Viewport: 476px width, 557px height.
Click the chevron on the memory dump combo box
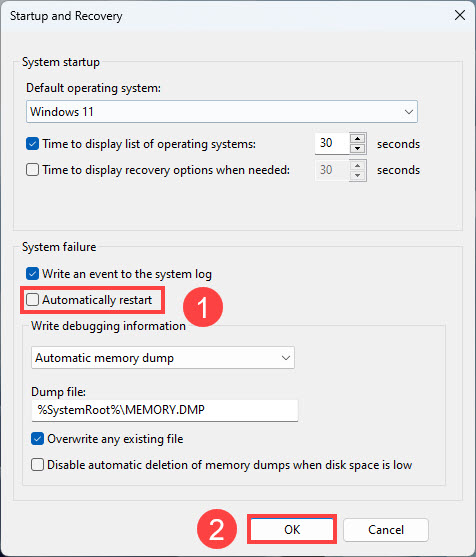pyautogui.click(x=286, y=358)
